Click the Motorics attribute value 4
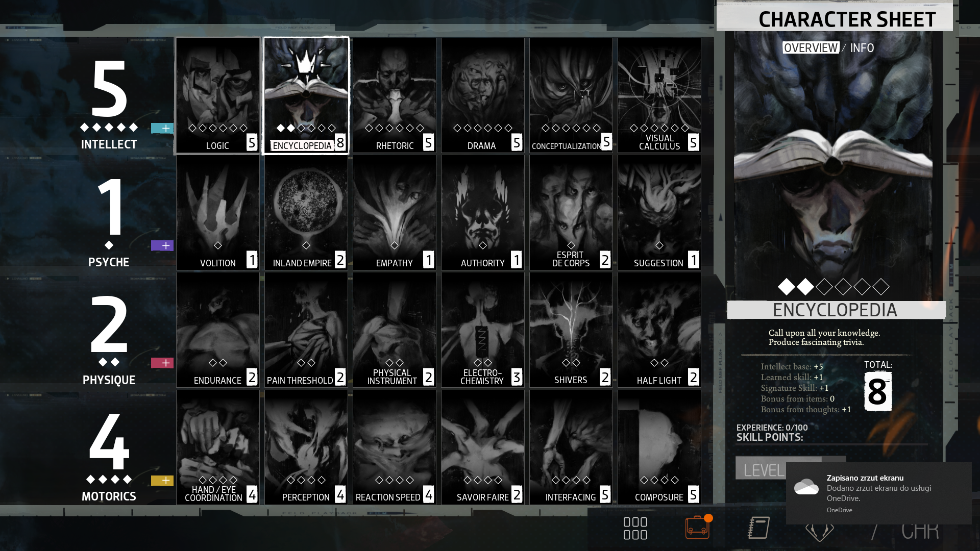Viewport: 980px width, 551px height. click(x=109, y=442)
